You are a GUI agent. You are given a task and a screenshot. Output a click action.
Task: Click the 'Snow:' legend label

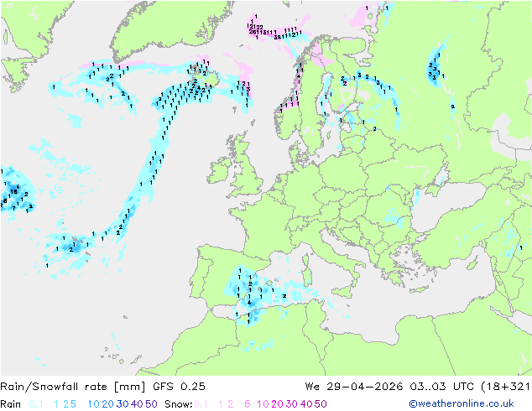pos(179,404)
